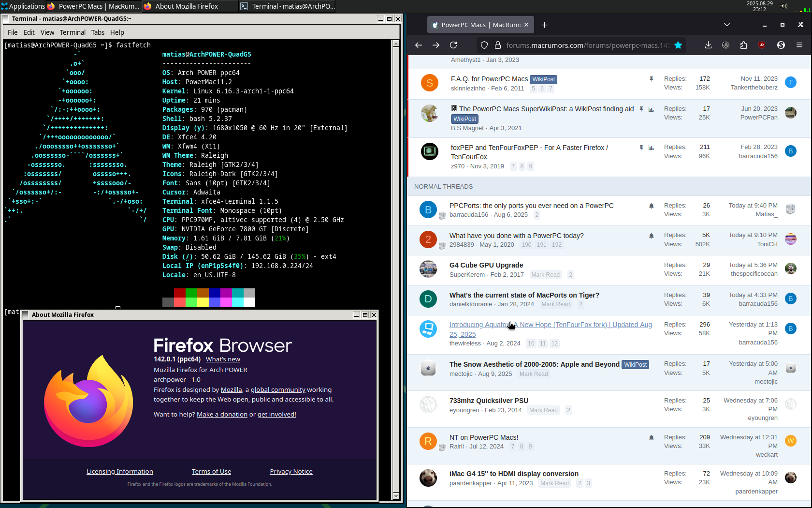Click the barracuda156 username under PPCPorts thread
The width and height of the screenshot is (812, 508).
469,215
